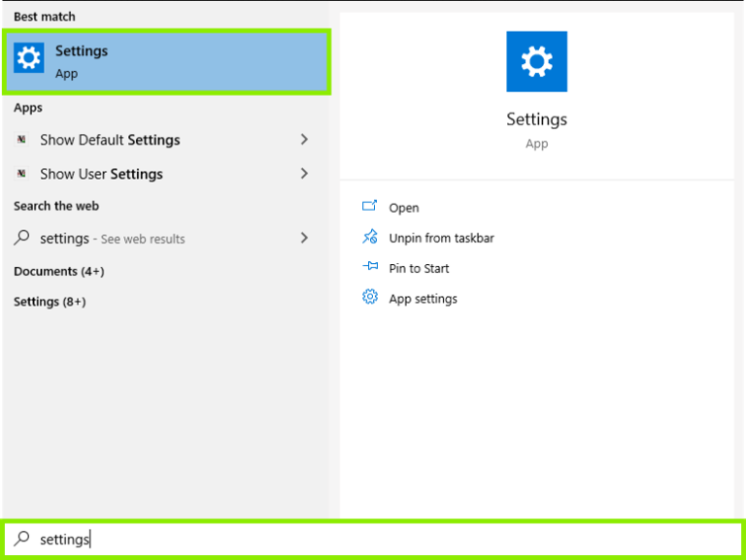
Task: Focus the search text field containing "settings"
Action: tap(389, 539)
